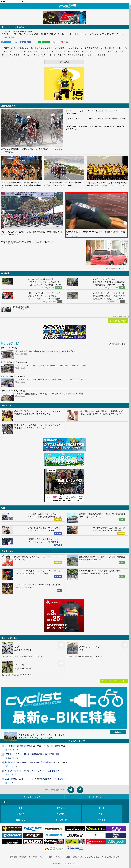
Task: Open the GARMIN sponsor logo
Action: point(12,842)
